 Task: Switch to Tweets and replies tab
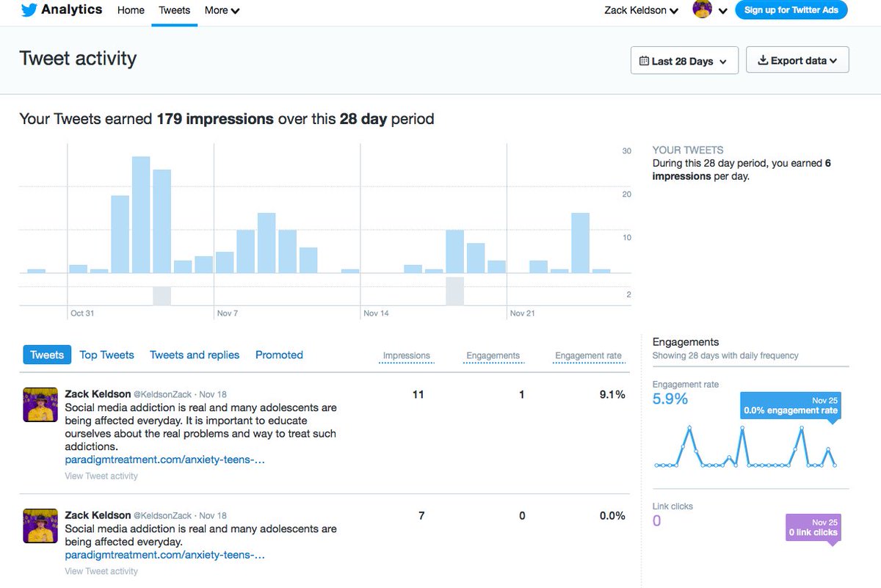tap(195, 355)
